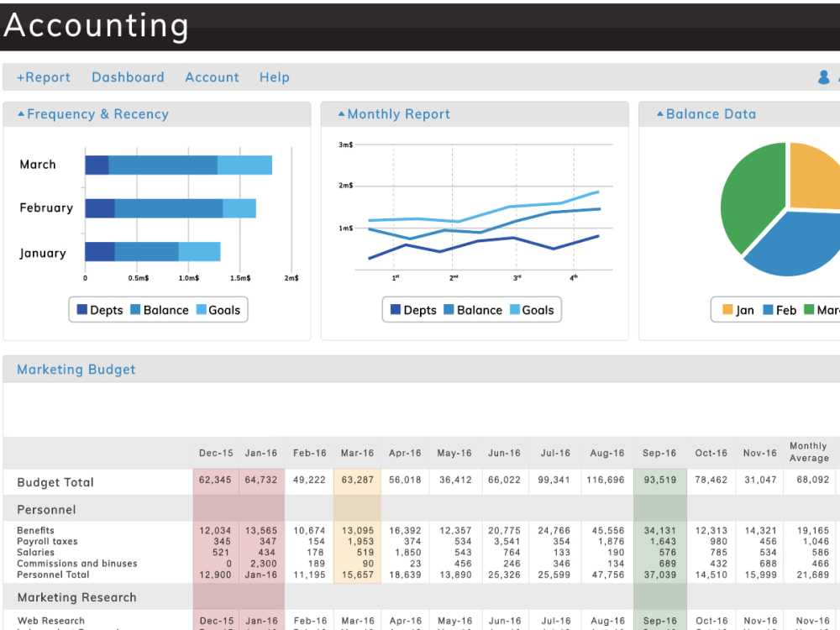Click the Frequency & Recency title
840x630 pixels.
[x=98, y=114]
